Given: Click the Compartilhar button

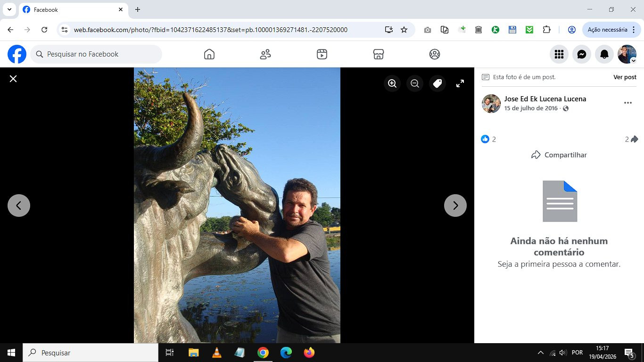Looking at the screenshot, I should (559, 155).
